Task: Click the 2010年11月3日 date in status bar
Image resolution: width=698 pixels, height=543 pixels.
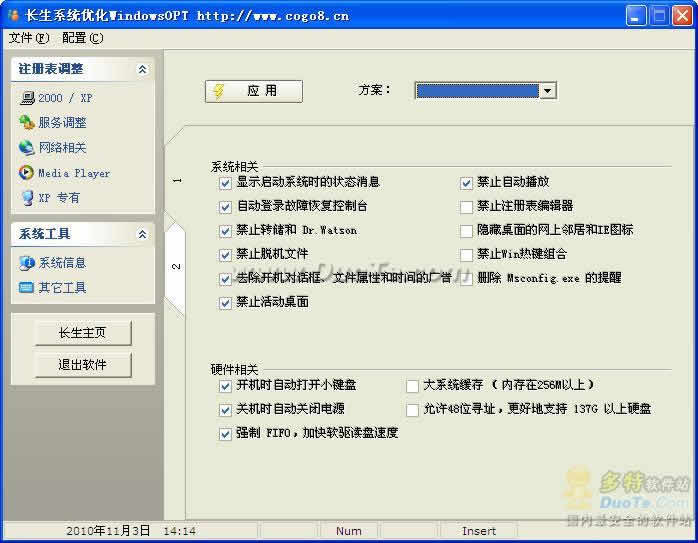Action: pyautogui.click(x=108, y=531)
